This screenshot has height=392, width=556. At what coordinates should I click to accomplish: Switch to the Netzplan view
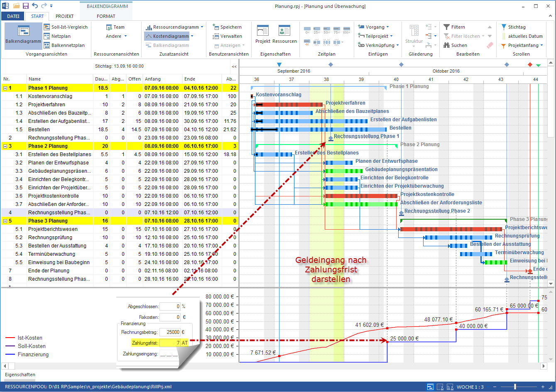click(x=57, y=36)
